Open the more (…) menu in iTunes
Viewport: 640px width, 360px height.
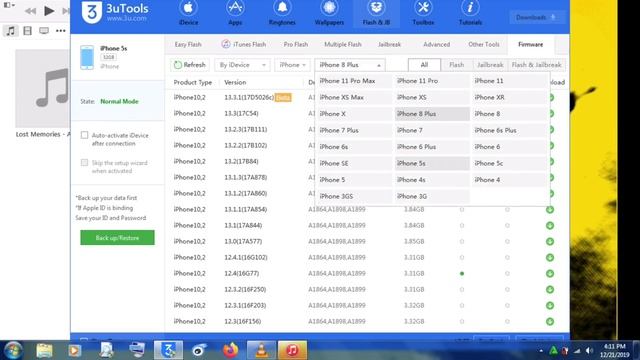point(61,31)
